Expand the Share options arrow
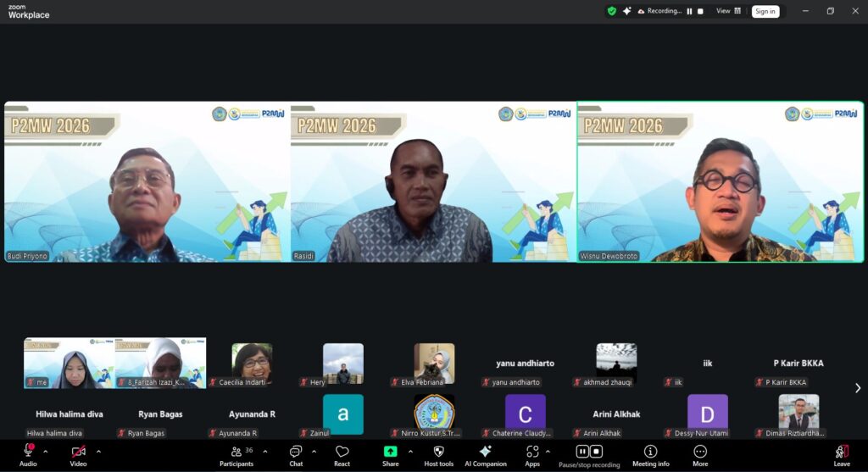The height and width of the screenshot is (472, 868). pos(410,451)
